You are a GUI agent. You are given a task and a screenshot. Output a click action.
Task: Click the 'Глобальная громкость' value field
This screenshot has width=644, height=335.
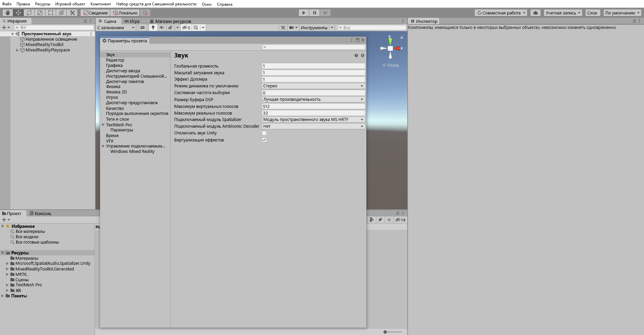pos(313,66)
